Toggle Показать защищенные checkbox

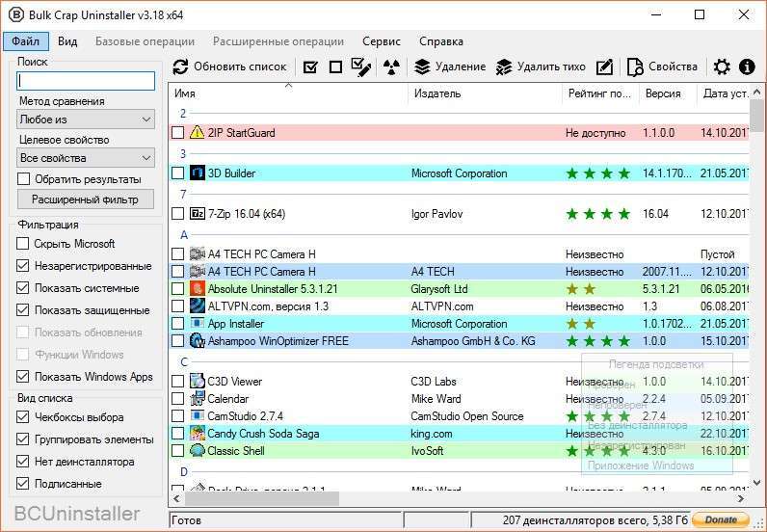click(22, 309)
